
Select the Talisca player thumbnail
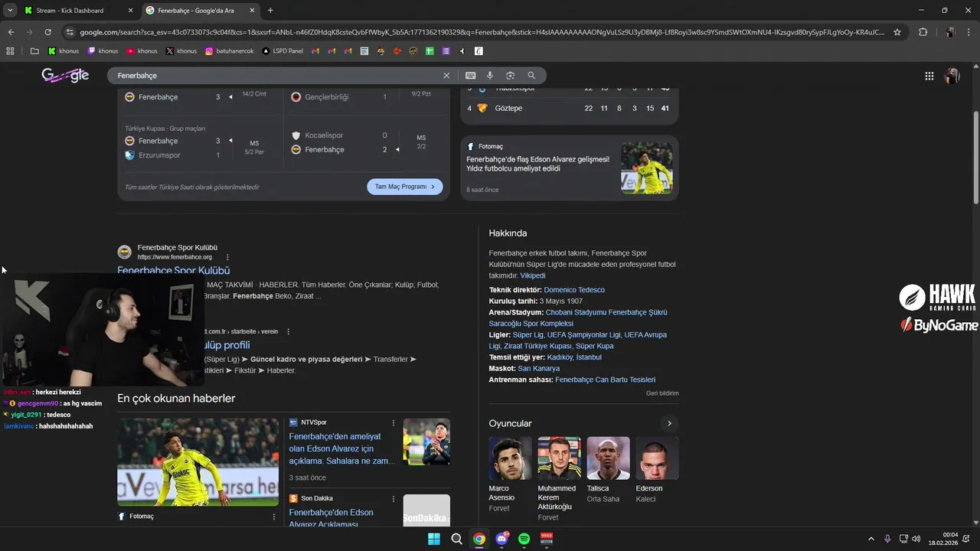click(608, 458)
